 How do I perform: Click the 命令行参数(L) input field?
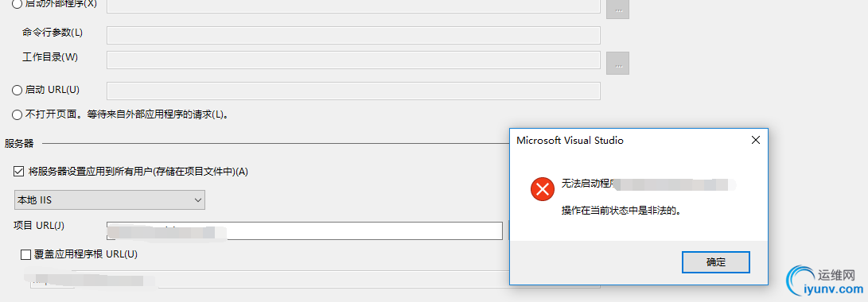pos(354,36)
